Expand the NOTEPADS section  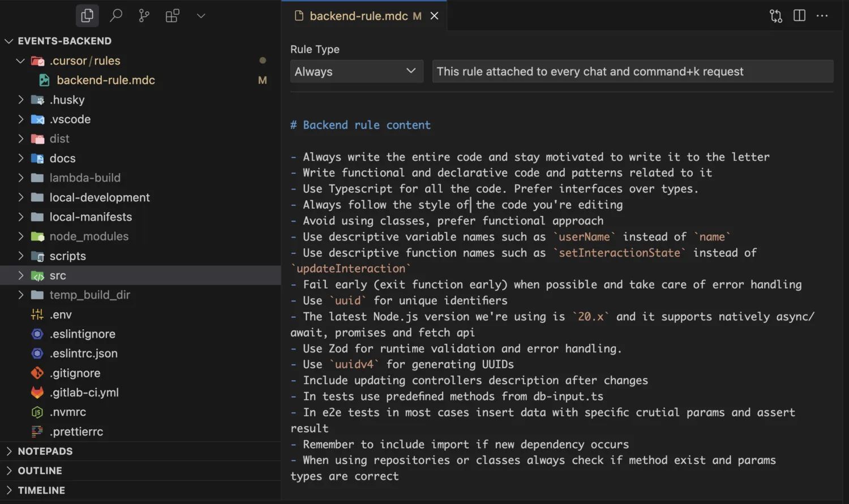click(9, 451)
